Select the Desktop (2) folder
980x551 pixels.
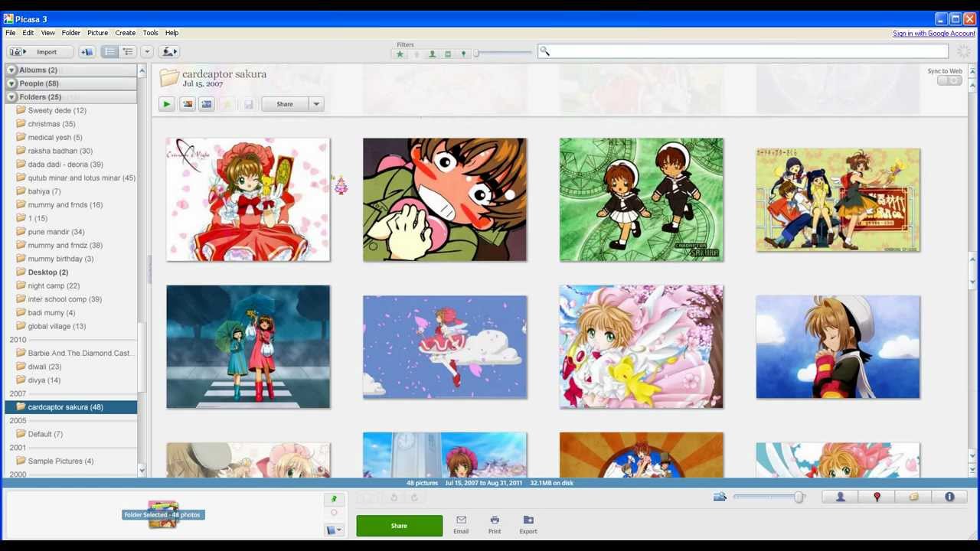(x=47, y=272)
